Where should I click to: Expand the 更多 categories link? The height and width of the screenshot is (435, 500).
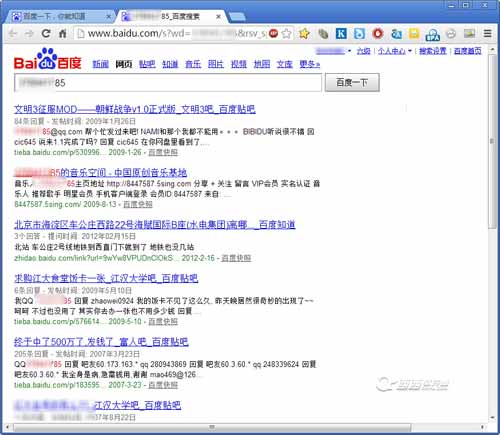[310, 64]
